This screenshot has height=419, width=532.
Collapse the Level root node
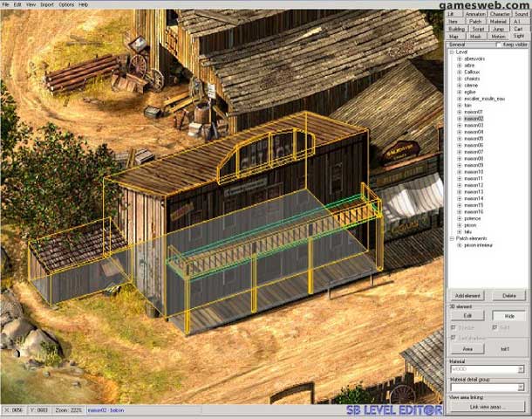452,52
